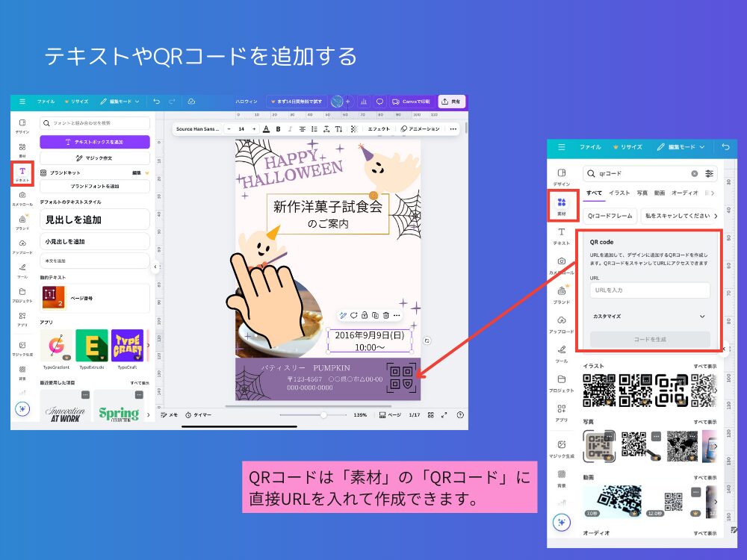Image resolution: width=747 pixels, height=560 pixels.
Task: Open comments speech bubble icon
Action: tap(379, 102)
